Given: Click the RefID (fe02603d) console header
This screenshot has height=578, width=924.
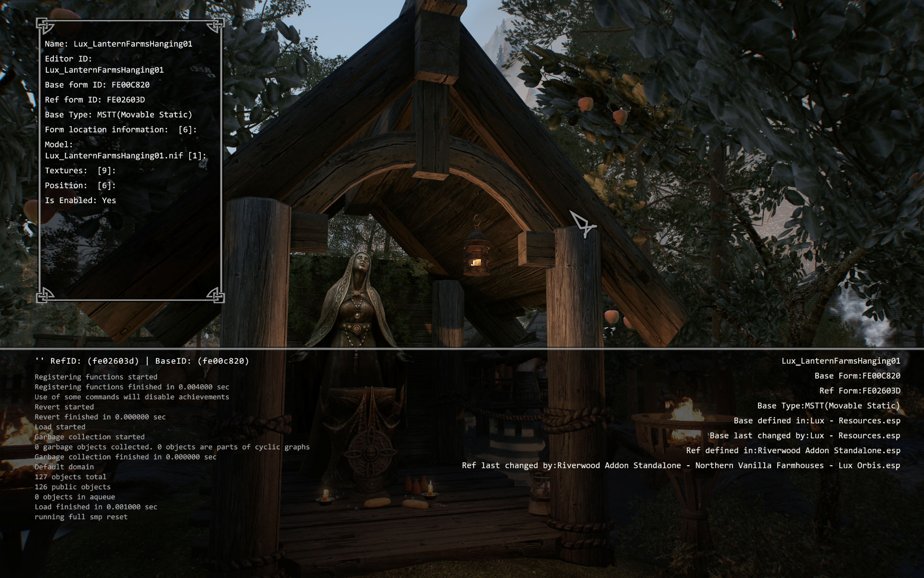Looking at the screenshot, I should [x=142, y=361].
